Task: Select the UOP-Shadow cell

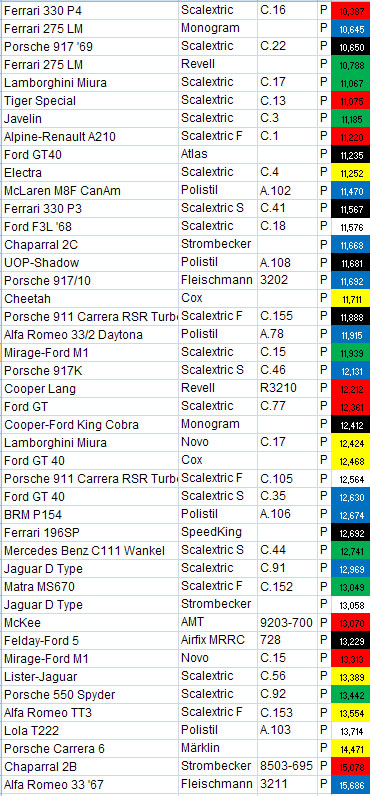Action: tap(90, 262)
